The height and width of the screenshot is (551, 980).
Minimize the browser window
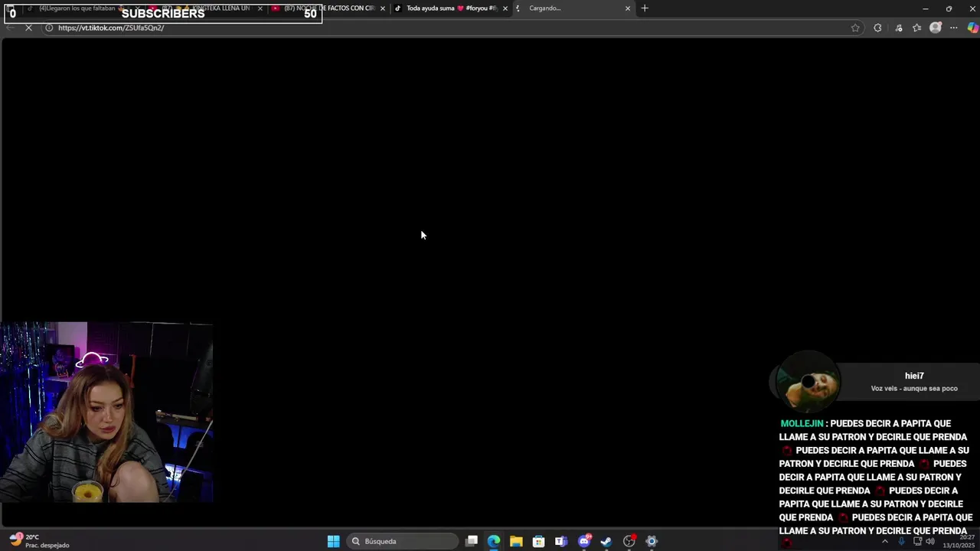925,8
